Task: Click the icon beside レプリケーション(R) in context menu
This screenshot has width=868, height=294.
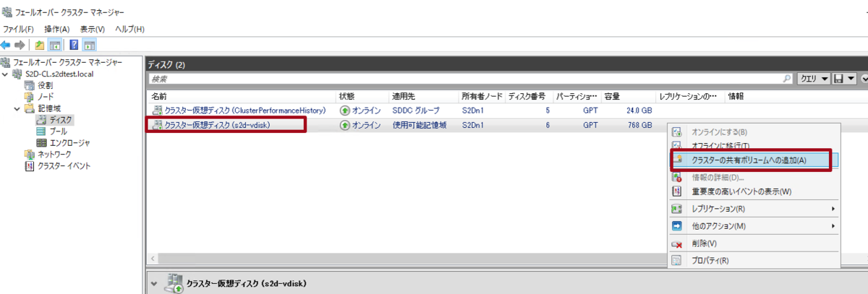Action: click(x=677, y=209)
